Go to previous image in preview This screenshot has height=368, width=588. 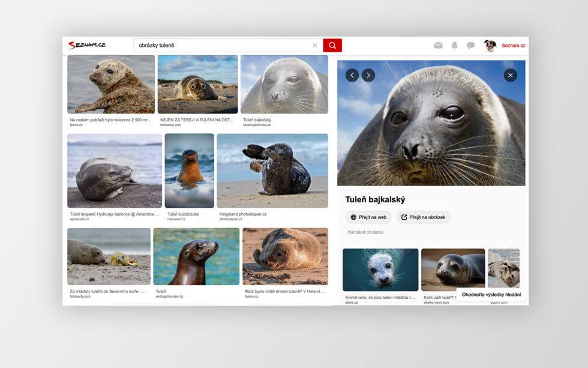click(x=352, y=75)
